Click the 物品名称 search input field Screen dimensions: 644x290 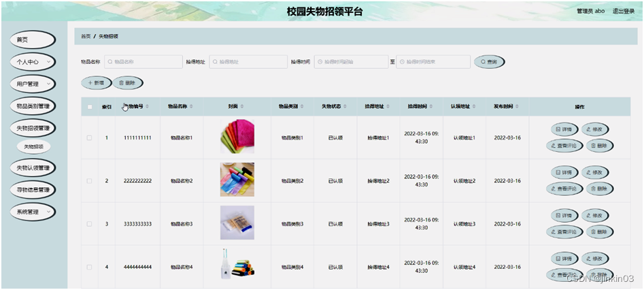[x=143, y=61]
